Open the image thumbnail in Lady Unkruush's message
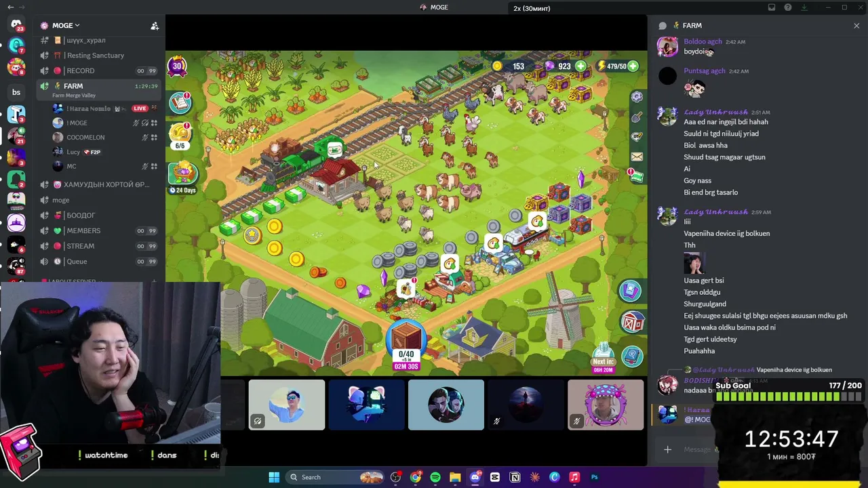This screenshot has width=868, height=488. 693,263
